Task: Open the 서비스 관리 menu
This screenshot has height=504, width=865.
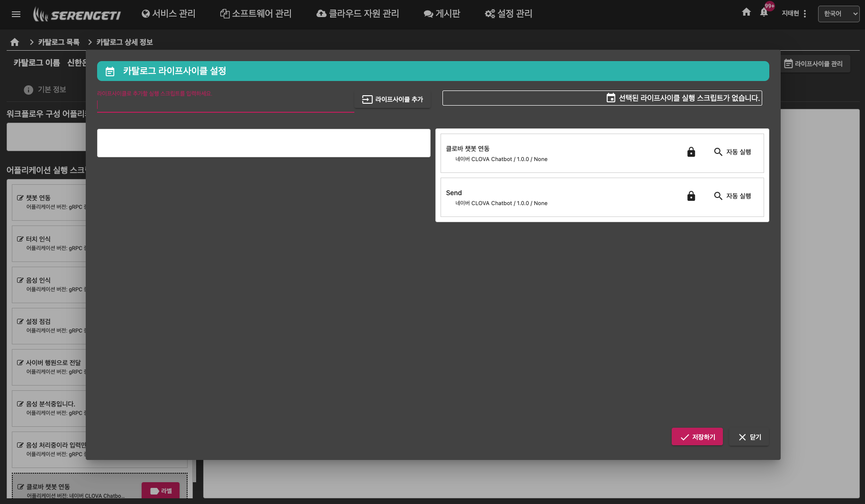Action: click(169, 14)
